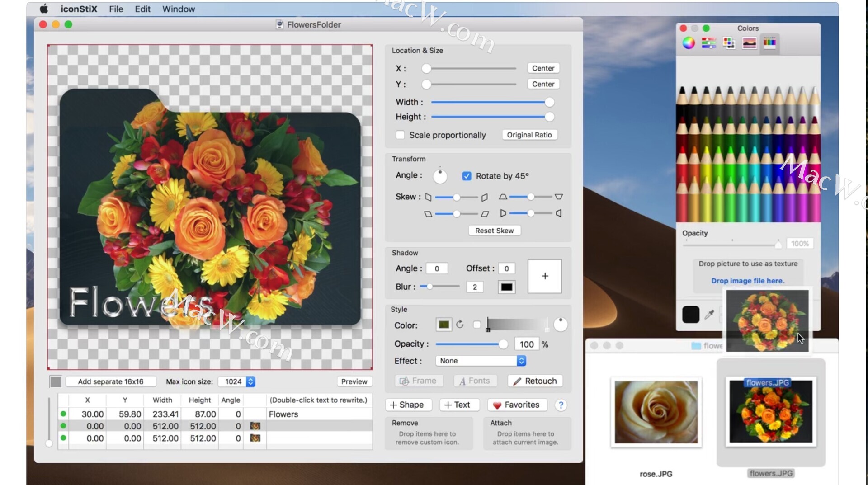Screen dimensions: 868x485
Task: Click the black shadow color swatch
Action: click(506, 287)
